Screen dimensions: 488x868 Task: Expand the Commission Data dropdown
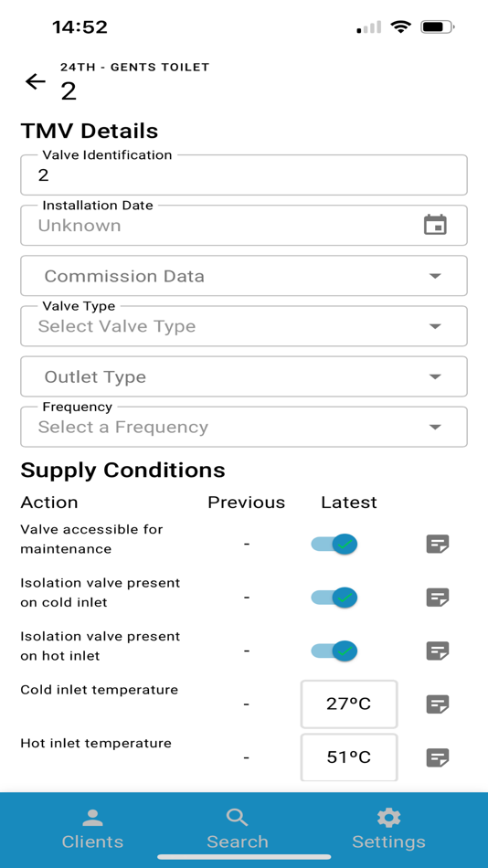[x=244, y=276]
